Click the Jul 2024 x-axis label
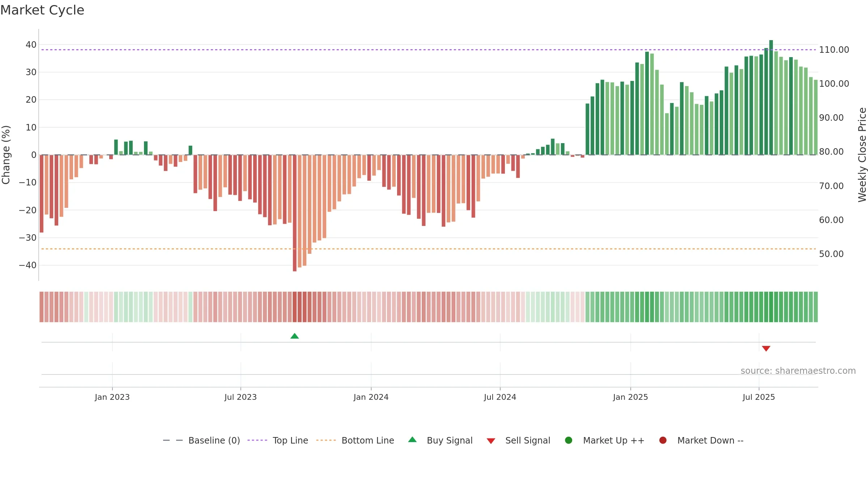This screenshot has width=868, height=488. [500, 397]
